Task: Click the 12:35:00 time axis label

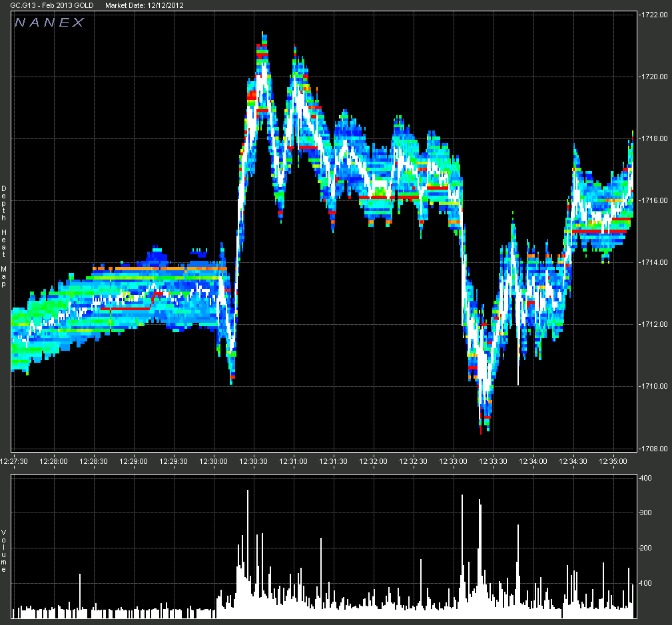Action: 613,461
